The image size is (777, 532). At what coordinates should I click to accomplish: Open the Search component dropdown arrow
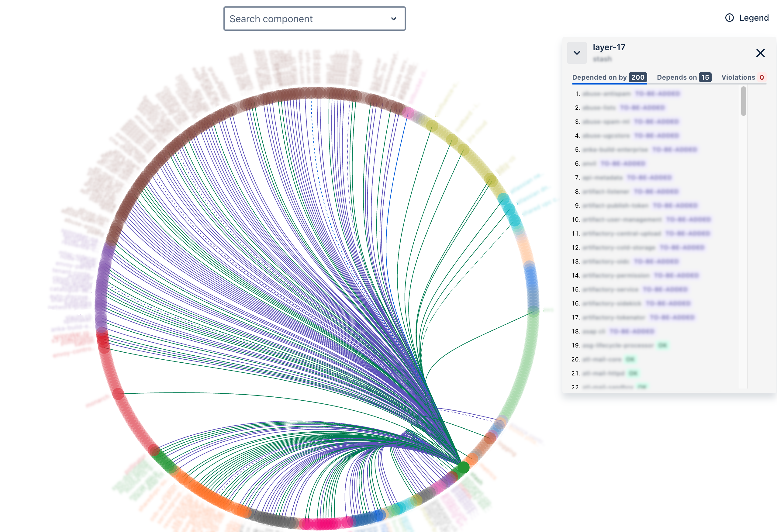[393, 19]
